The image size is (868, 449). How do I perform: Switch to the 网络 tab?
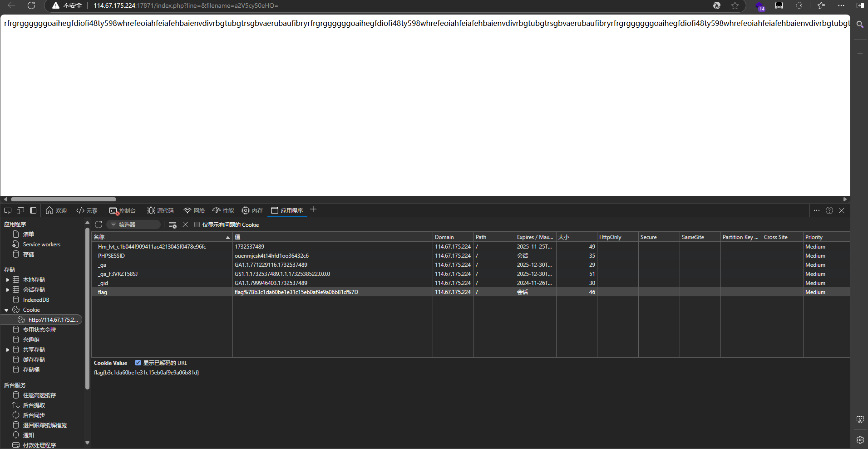194,210
